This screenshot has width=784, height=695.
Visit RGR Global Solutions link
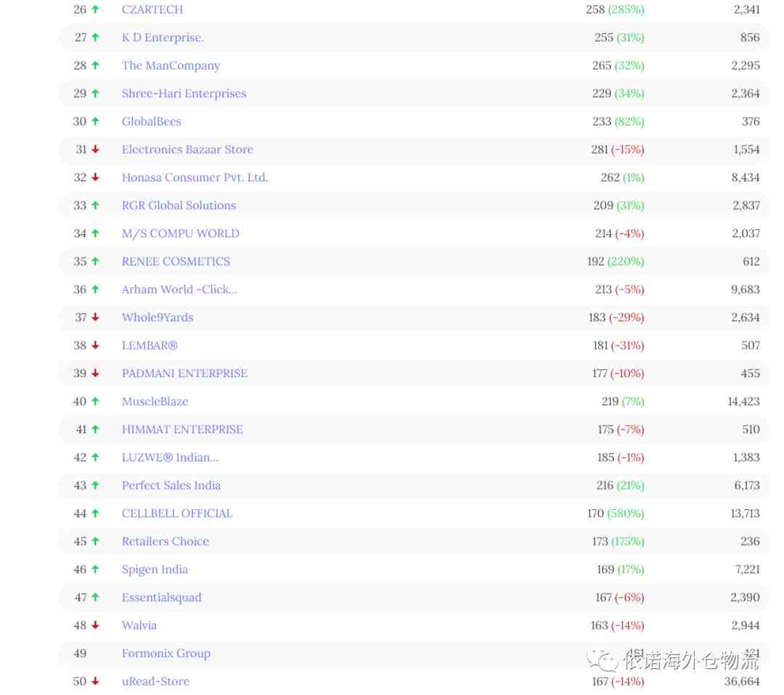click(x=179, y=205)
